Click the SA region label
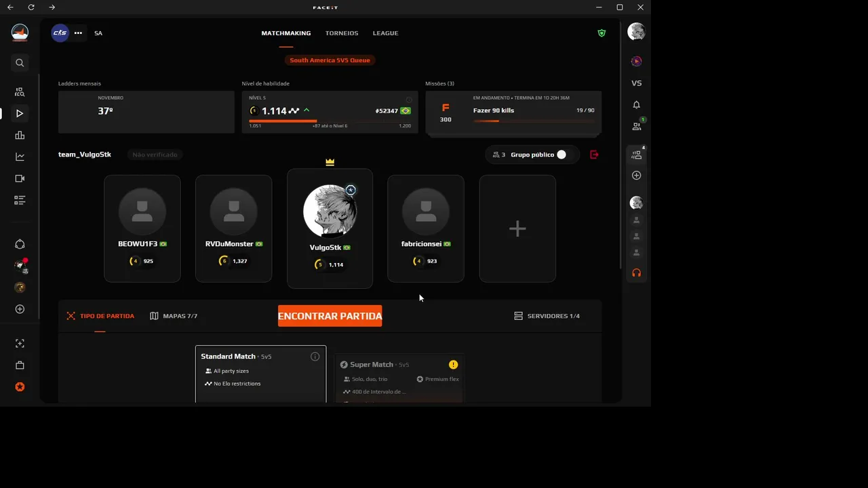 pyautogui.click(x=98, y=33)
